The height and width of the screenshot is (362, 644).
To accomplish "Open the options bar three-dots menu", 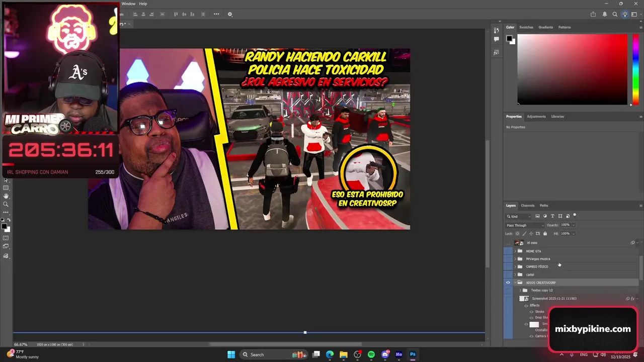I will [x=216, y=14].
